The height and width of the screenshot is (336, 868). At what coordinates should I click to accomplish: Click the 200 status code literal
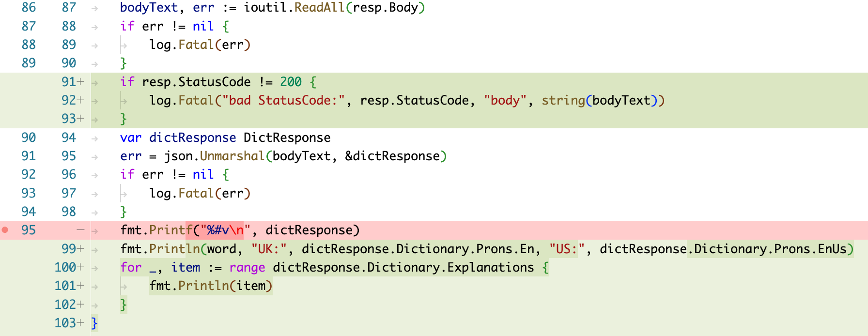pyautogui.click(x=291, y=82)
